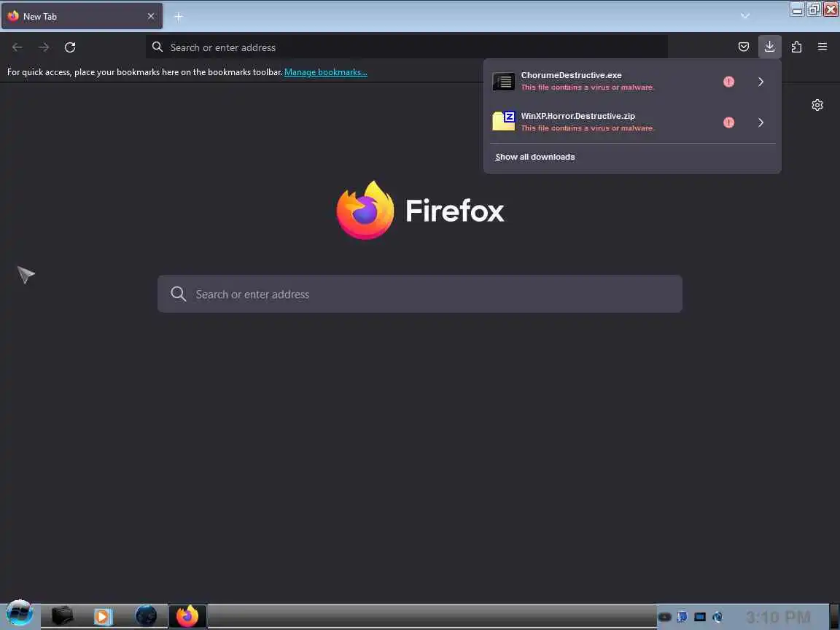Reload the current page

(70, 47)
